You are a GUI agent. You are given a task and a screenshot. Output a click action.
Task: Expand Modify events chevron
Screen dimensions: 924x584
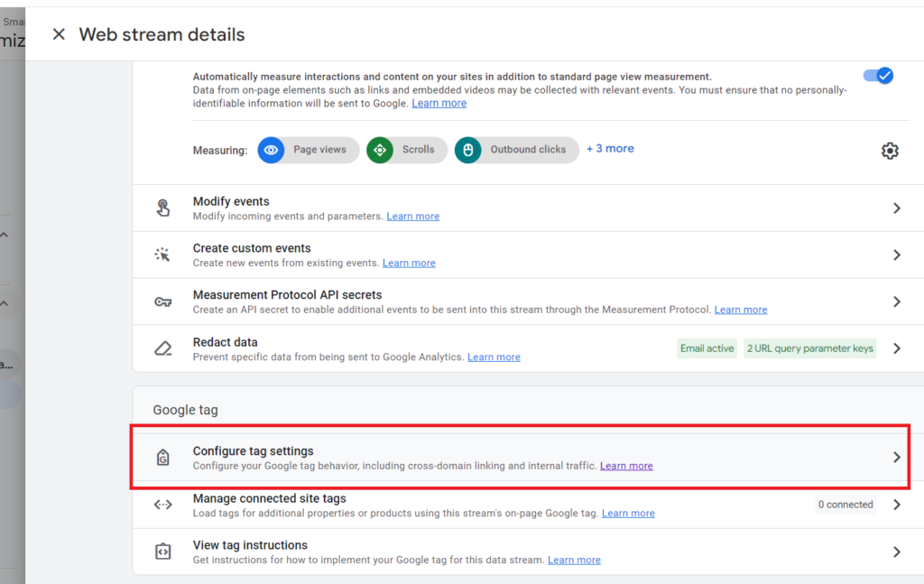(896, 208)
